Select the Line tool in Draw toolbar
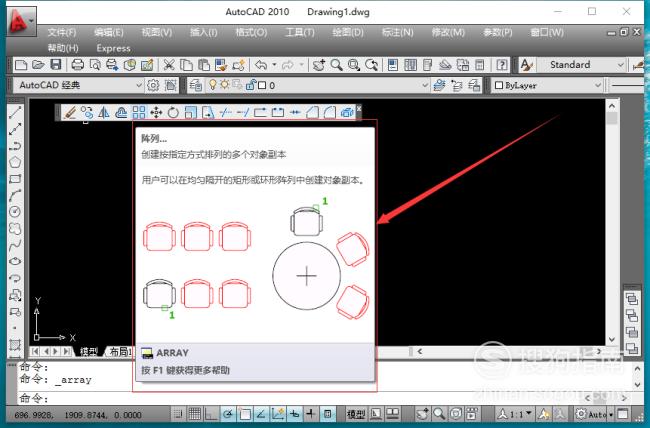The image size is (650, 428). pos(15,112)
